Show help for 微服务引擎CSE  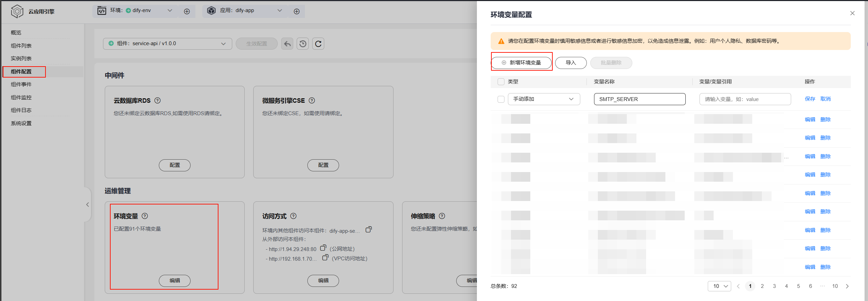click(312, 100)
